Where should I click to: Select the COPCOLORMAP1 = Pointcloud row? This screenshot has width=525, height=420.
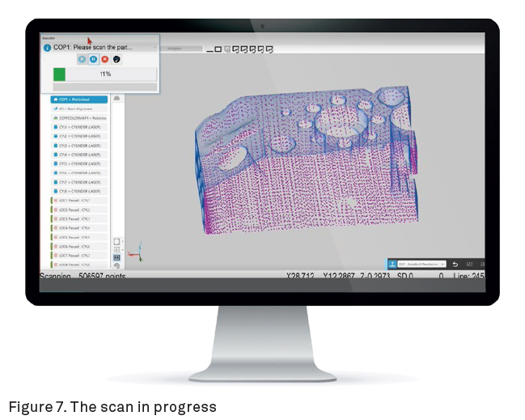pyautogui.click(x=79, y=118)
